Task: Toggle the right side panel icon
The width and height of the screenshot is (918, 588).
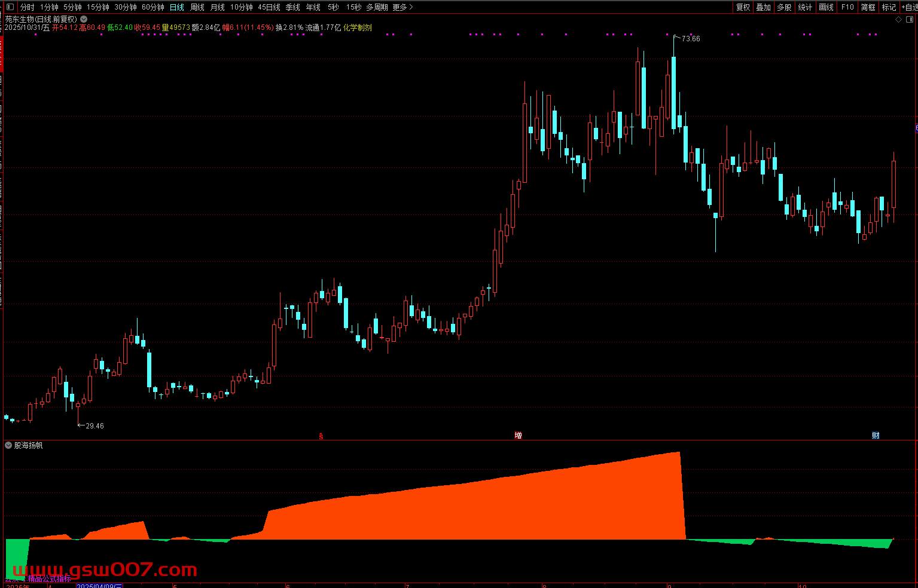Action: coord(910,20)
